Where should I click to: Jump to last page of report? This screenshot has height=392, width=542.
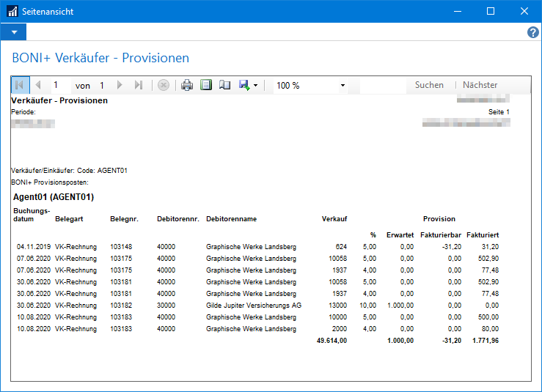click(139, 85)
